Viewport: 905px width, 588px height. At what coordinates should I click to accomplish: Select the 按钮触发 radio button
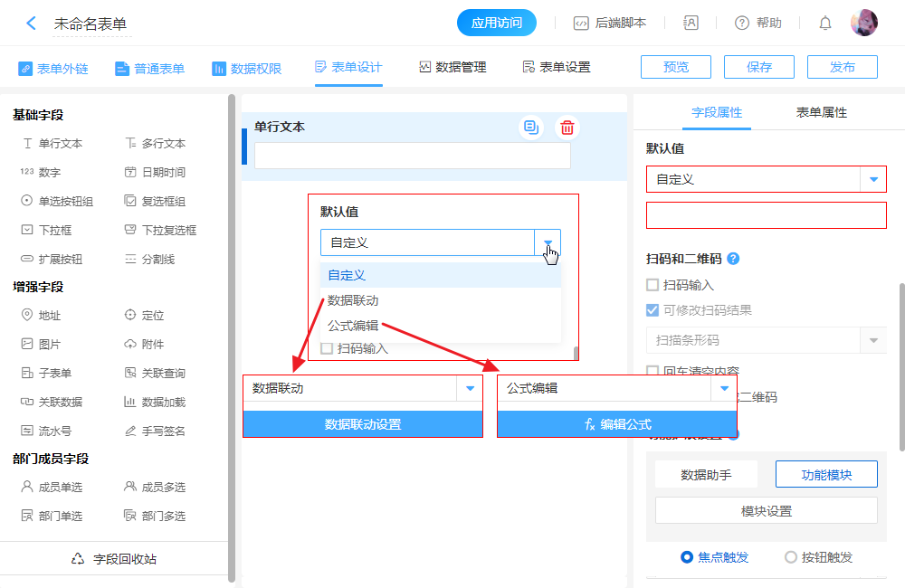tap(790, 557)
